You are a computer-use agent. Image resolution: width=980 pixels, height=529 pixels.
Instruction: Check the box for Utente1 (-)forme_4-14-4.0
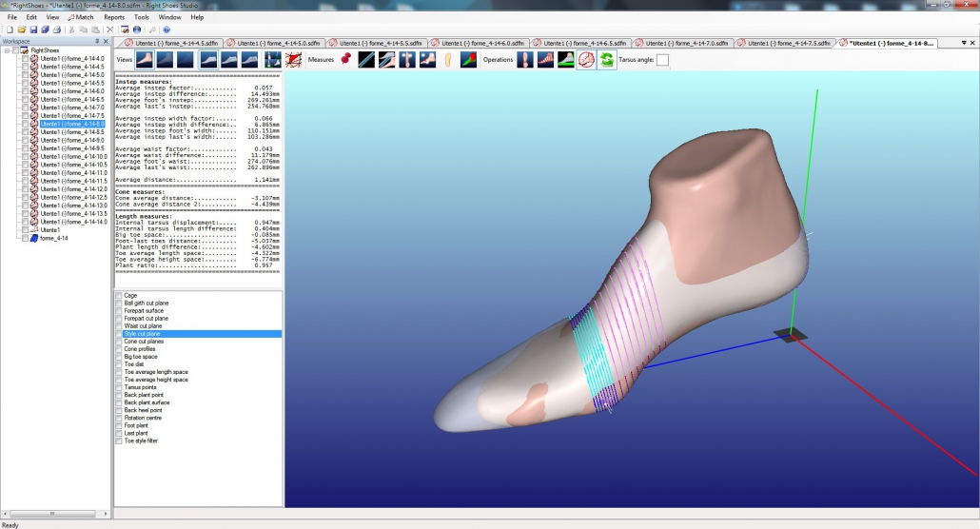point(25,59)
